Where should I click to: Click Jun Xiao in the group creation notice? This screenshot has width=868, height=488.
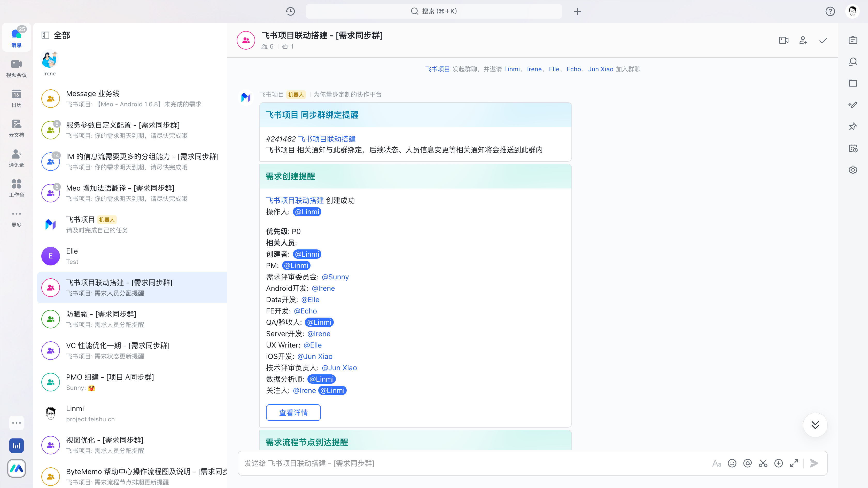pyautogui.click(x=601, y=69)
